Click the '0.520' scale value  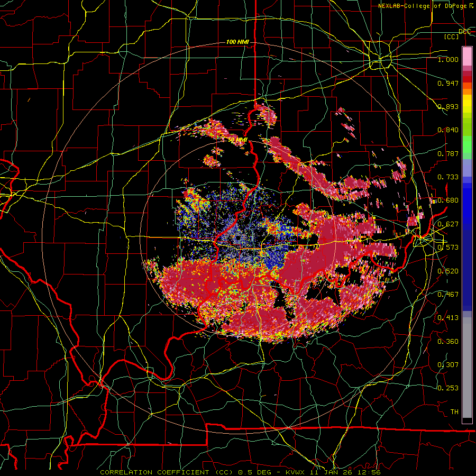coord(448,271)
